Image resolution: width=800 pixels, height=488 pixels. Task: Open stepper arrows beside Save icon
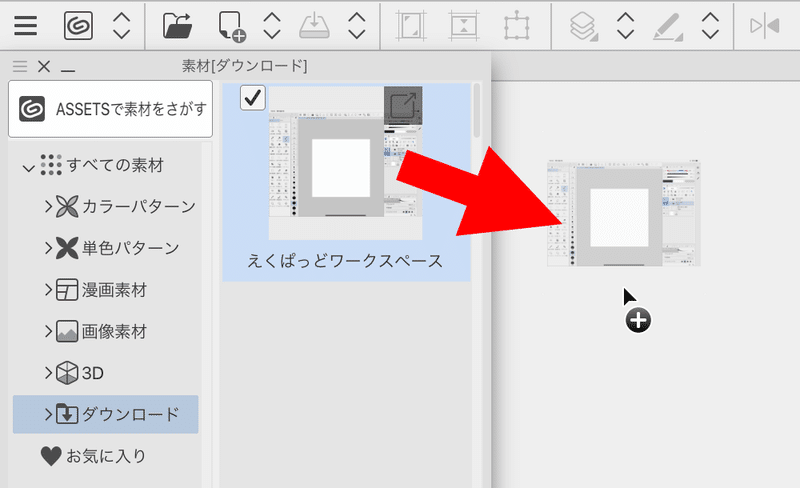point(357,26)
